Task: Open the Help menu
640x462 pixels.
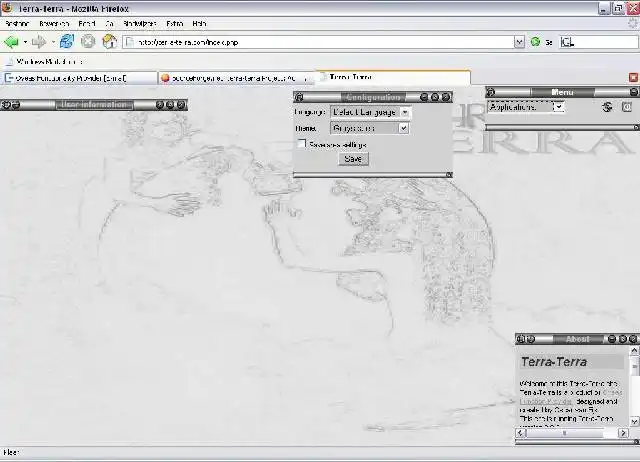Action: [x=199, y=24]
